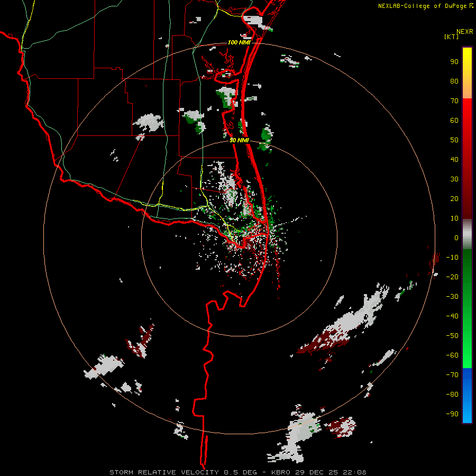
Task: Click the -10 value on the velocity scale
Action: click(x=452, y=258)
